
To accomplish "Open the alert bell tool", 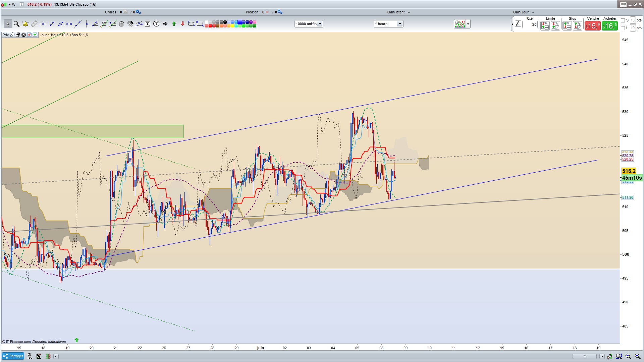I will (25, 24).
